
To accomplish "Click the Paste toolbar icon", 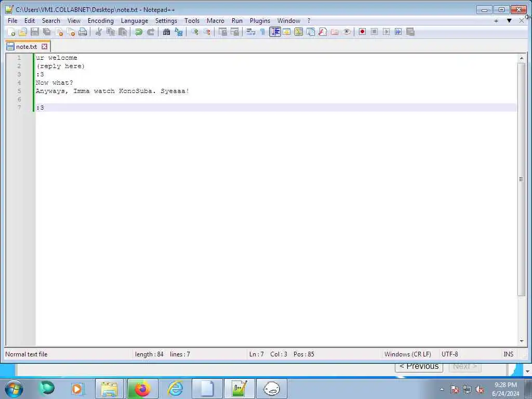I will coord(123,32).
